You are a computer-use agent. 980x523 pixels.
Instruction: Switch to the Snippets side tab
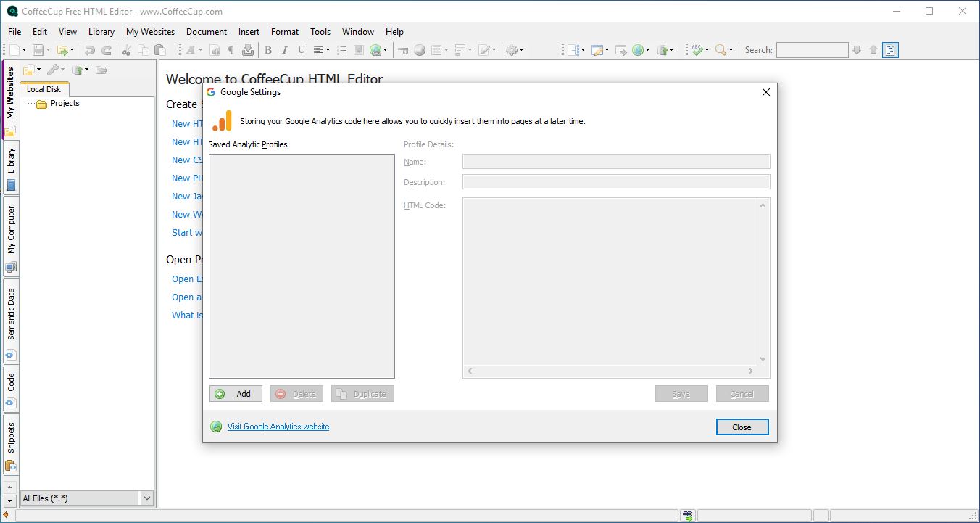click(x=11, y=445)
